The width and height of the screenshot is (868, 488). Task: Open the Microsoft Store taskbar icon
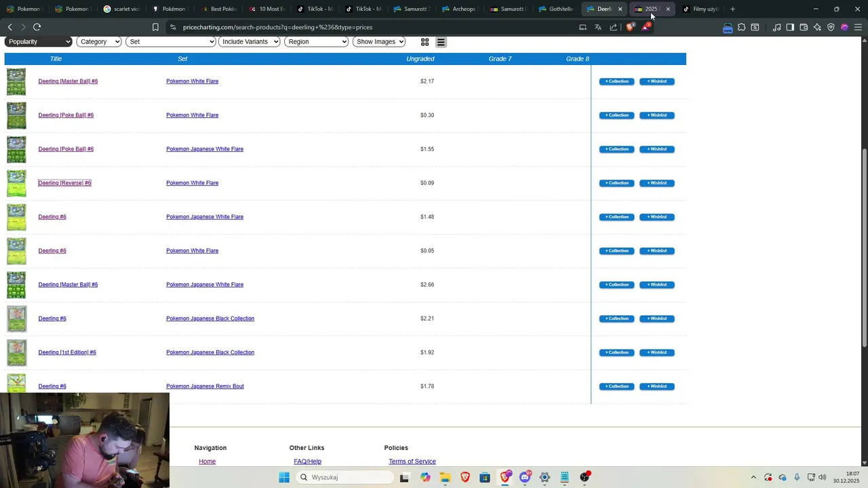[x=485, y=477]
